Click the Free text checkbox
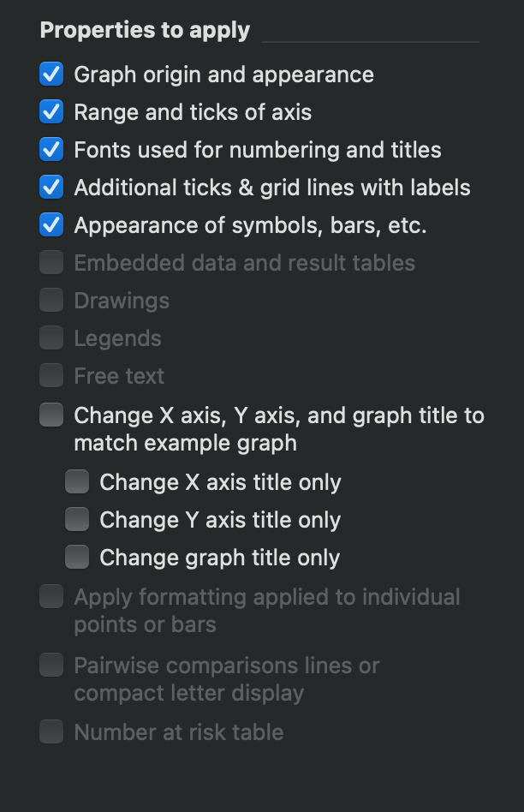 pos(51,376)
